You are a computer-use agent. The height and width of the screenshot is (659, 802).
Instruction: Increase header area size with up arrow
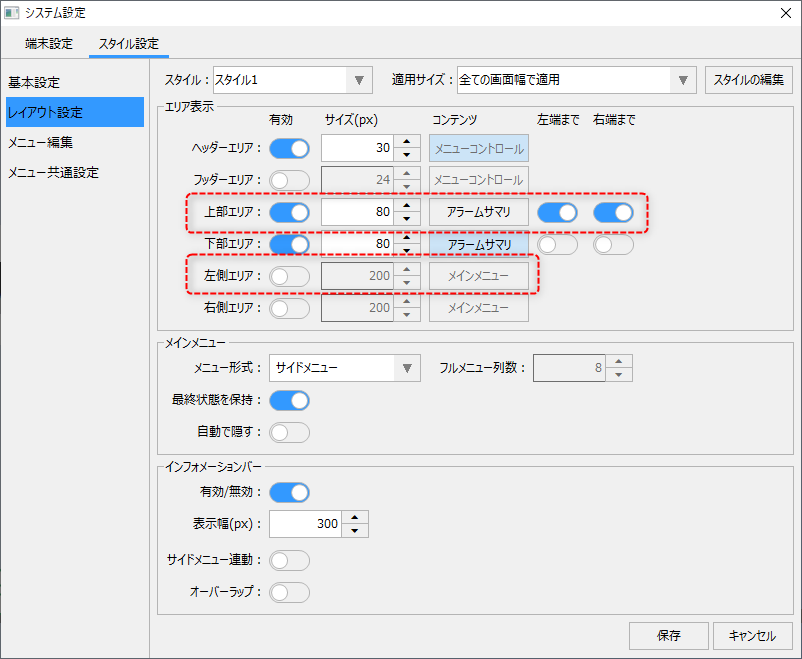[407, 142]
